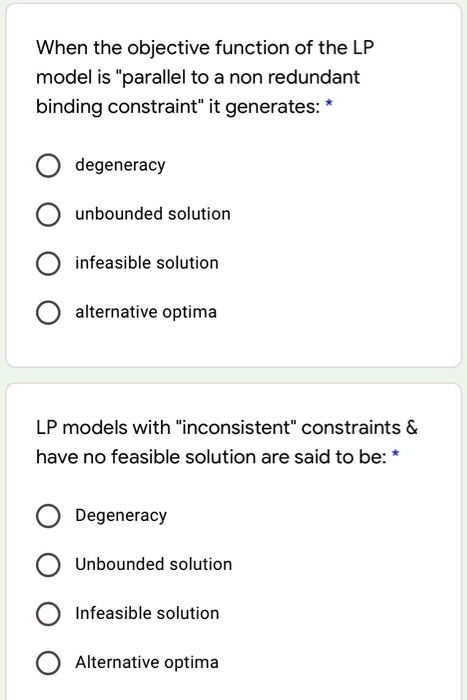Click 'unbounded solution' label text in first question
Screen dimensions: 467x700
pos(153,214)
